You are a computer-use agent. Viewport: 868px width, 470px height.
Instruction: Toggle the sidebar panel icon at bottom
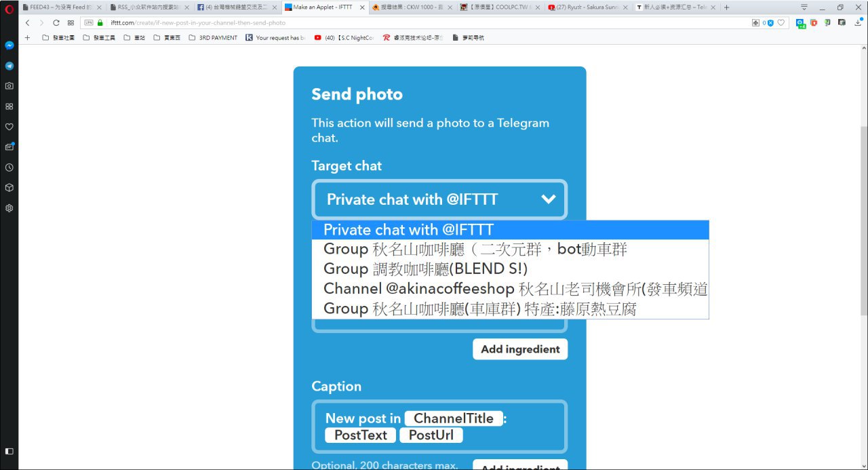[9, 451]
